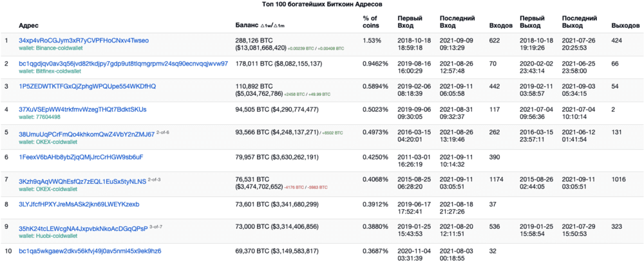
Task: Open address 1FeexV6bAHb8ybZjqQMjJrcCrHGW9sb6uF
Action: (81, 157)
